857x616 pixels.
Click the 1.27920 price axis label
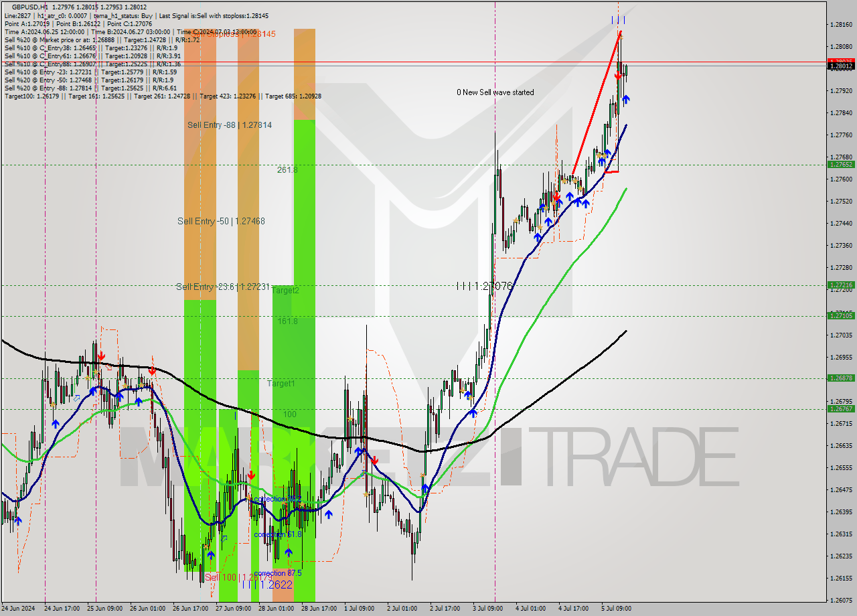point(841,90)
